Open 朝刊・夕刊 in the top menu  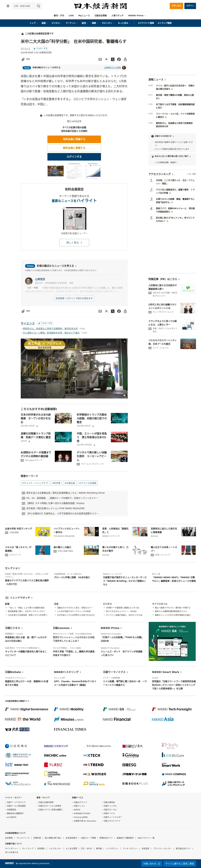59,15
